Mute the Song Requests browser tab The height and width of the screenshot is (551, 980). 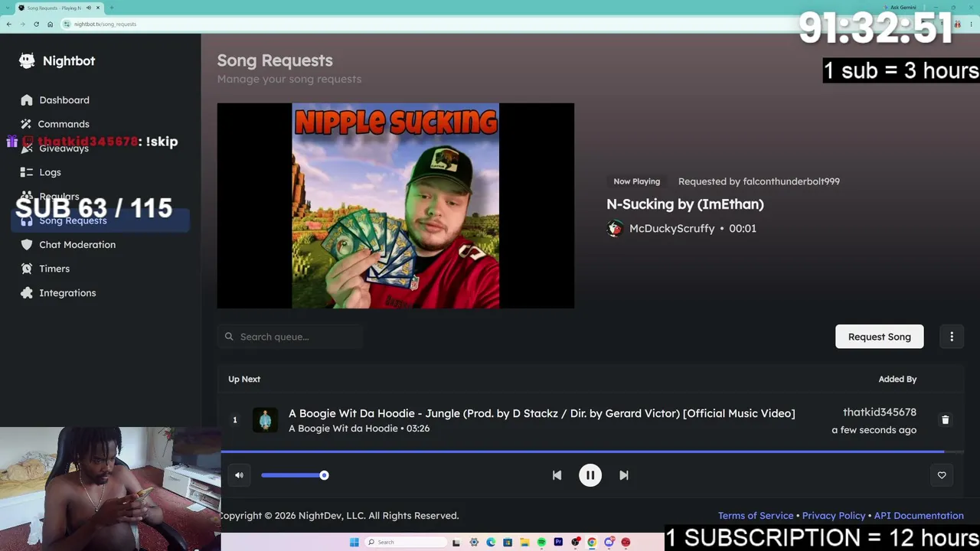tap(89, 8)
